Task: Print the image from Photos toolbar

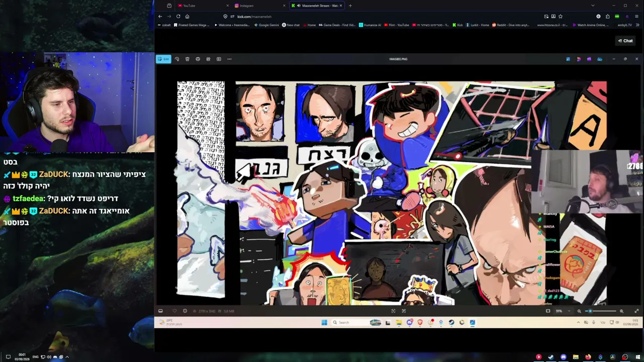Action: (198, 59)
